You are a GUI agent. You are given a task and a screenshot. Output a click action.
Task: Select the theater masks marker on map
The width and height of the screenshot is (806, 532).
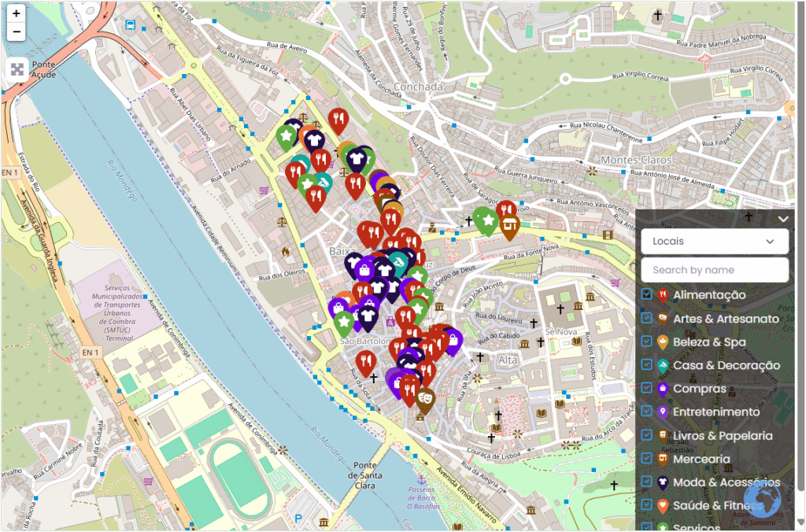[x=425, y=399]
